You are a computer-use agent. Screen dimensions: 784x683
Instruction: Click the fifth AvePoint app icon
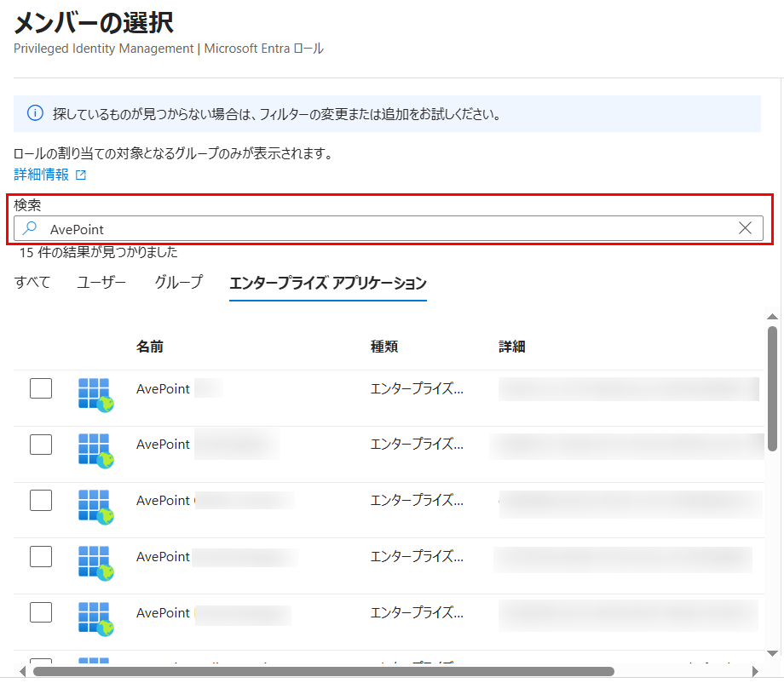click(x=96, y=619)
